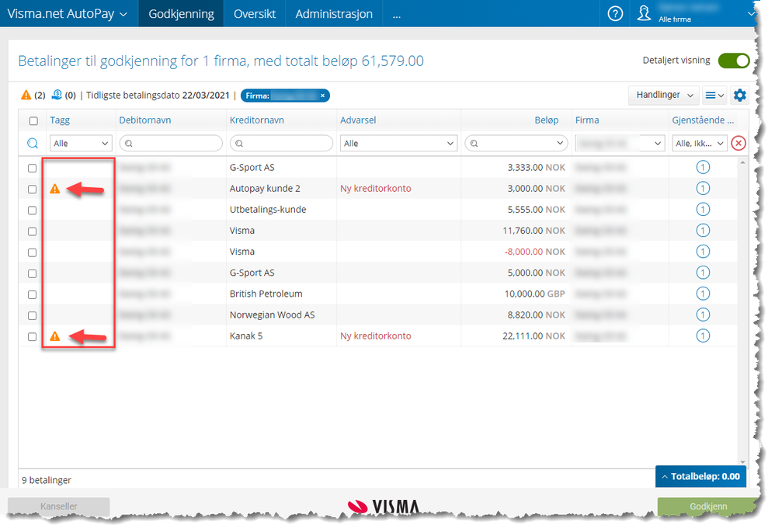775x532 pixels.
Task: Open the Beløp filter dropdown arrow
Action: [560, 144]
